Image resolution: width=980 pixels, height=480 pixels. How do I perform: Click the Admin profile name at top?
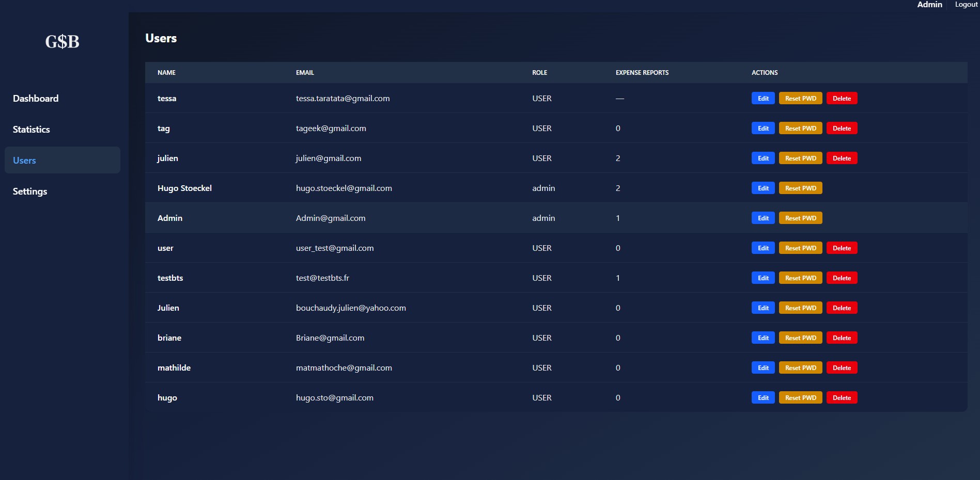(x=929, y=5)
